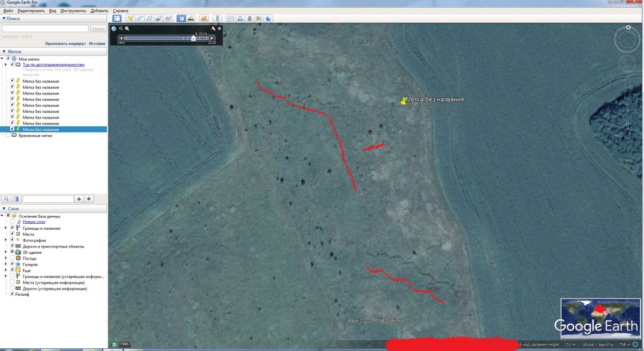Expand Погода layer
The image size is (644, 351).
[6, 258]
